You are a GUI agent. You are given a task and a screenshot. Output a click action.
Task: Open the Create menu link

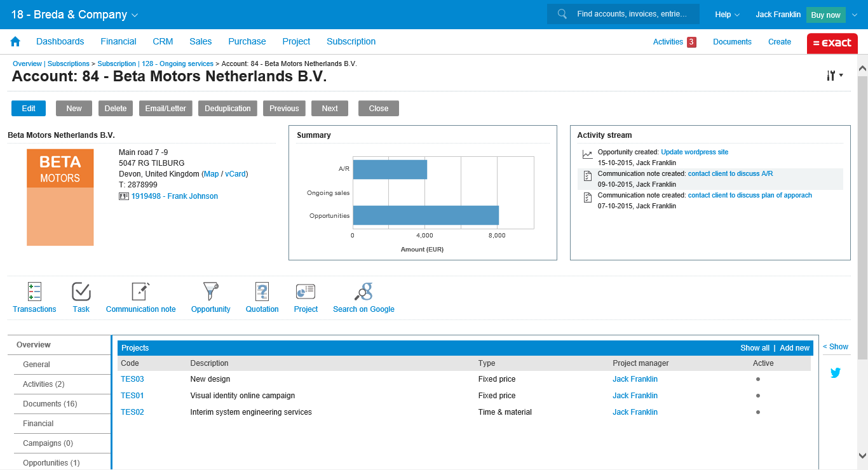coord(780,42)
